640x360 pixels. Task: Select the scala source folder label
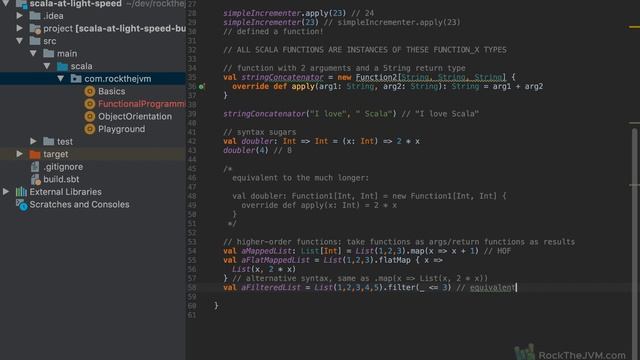point(81,66)
